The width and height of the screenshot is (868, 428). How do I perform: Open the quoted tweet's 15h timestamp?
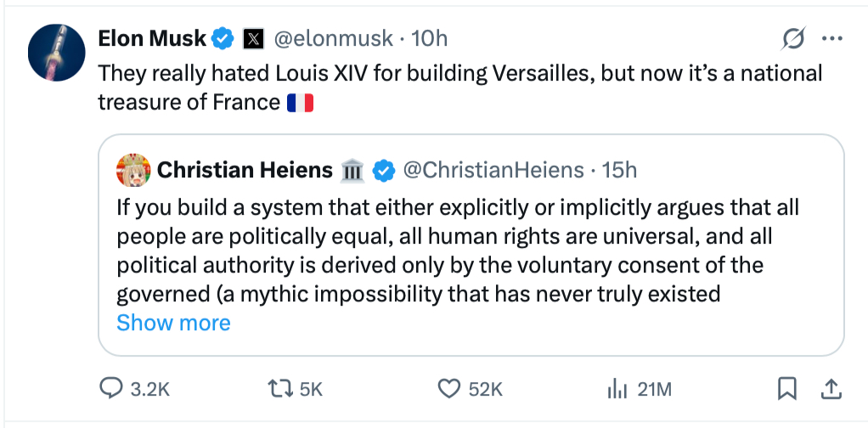point(619,170)
